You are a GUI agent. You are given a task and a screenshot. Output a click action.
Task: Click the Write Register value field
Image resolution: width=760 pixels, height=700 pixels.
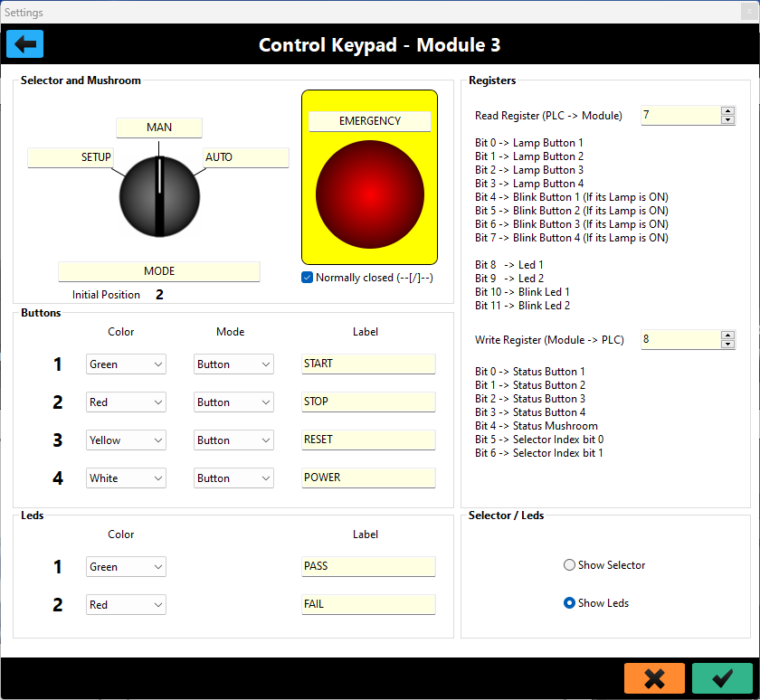(x=680, y=339)
